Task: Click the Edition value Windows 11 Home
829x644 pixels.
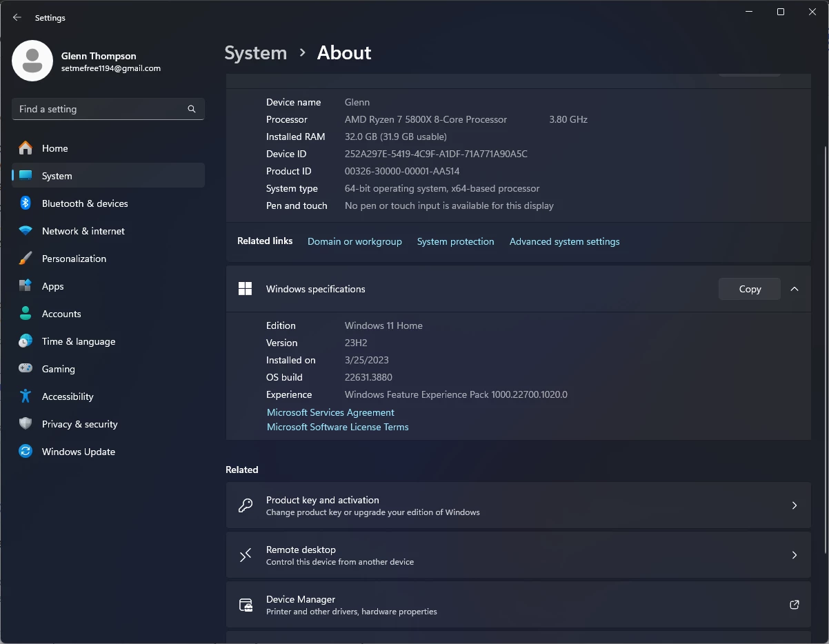Action: [383, 325]
